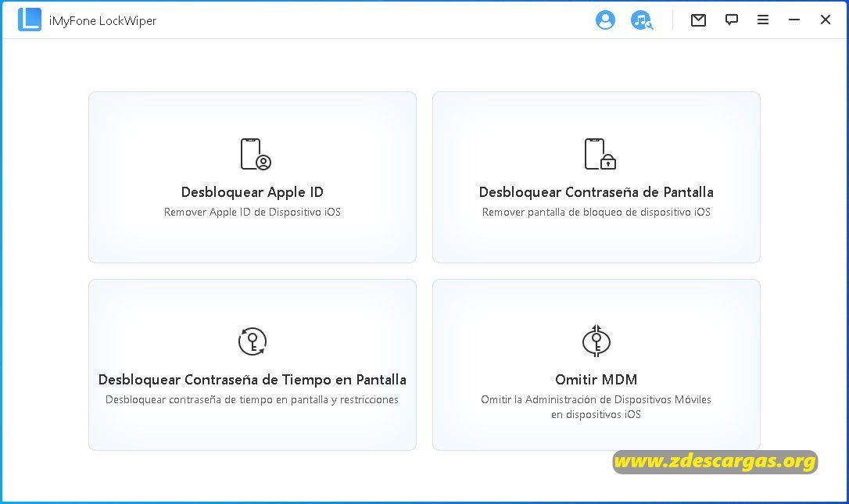
Task: Close the LockWiper window
Action: point(826,20)
